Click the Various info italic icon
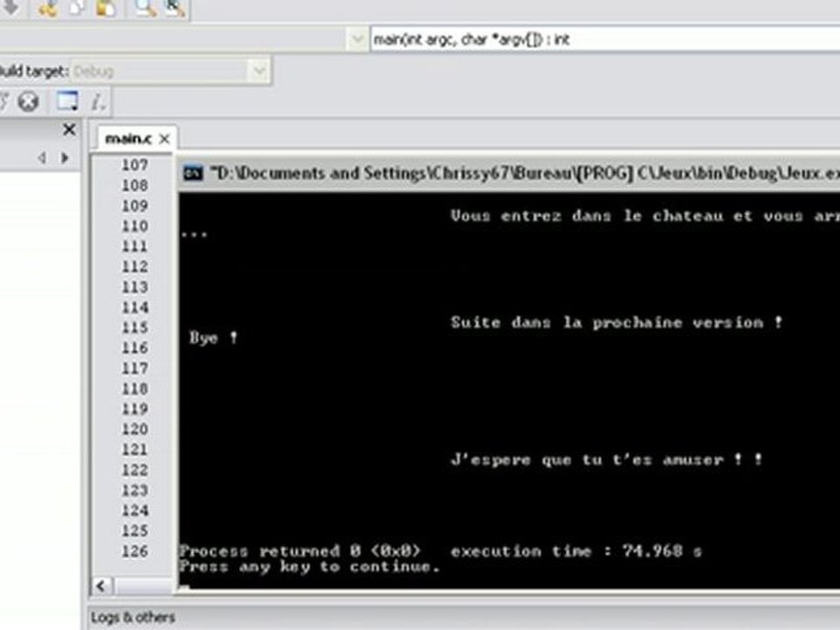840x630 pixels. point(97,101)
